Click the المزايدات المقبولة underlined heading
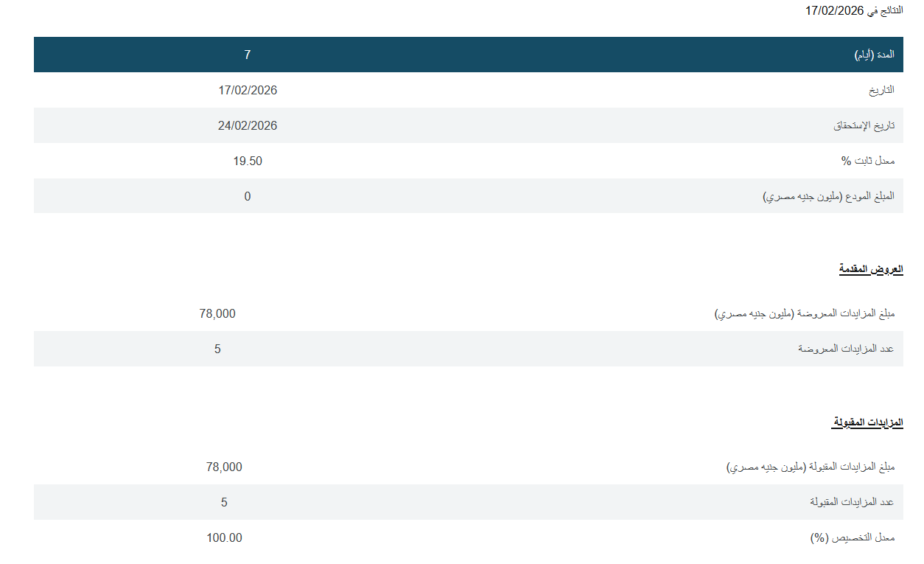The height and width of the screenshot is (564, 924). (867, 422)
